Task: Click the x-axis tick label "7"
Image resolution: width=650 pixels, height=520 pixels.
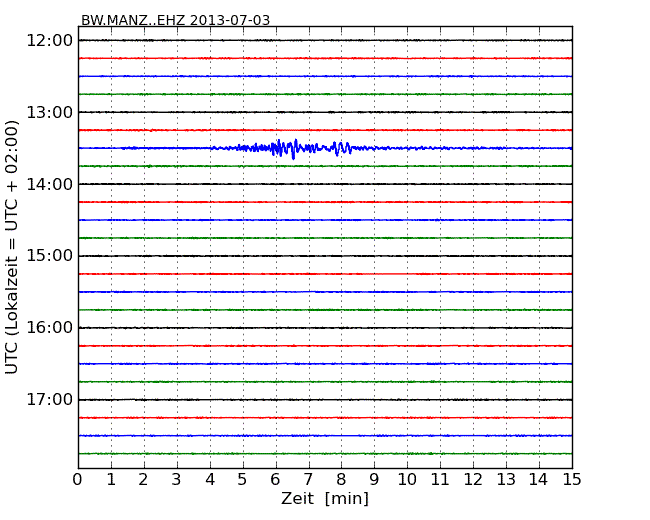Action: point(308,480)
